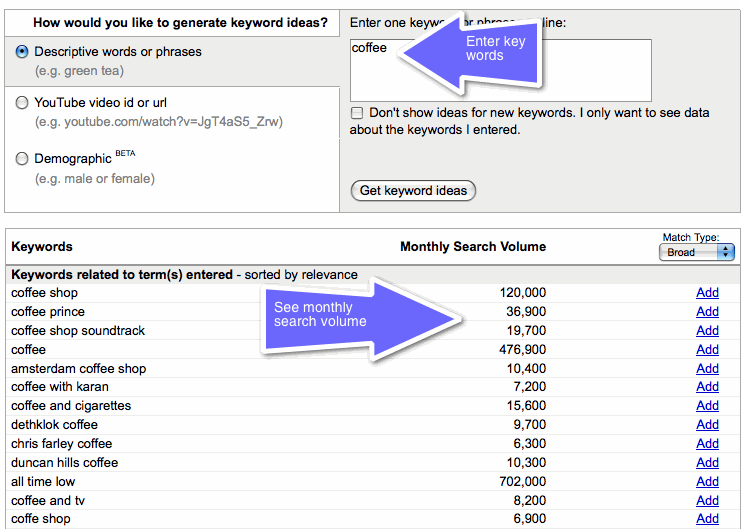The height and width of the screenshot is (529, 741).
Task: Add the 'dethklok coffee' keyword
Action: 707,425
